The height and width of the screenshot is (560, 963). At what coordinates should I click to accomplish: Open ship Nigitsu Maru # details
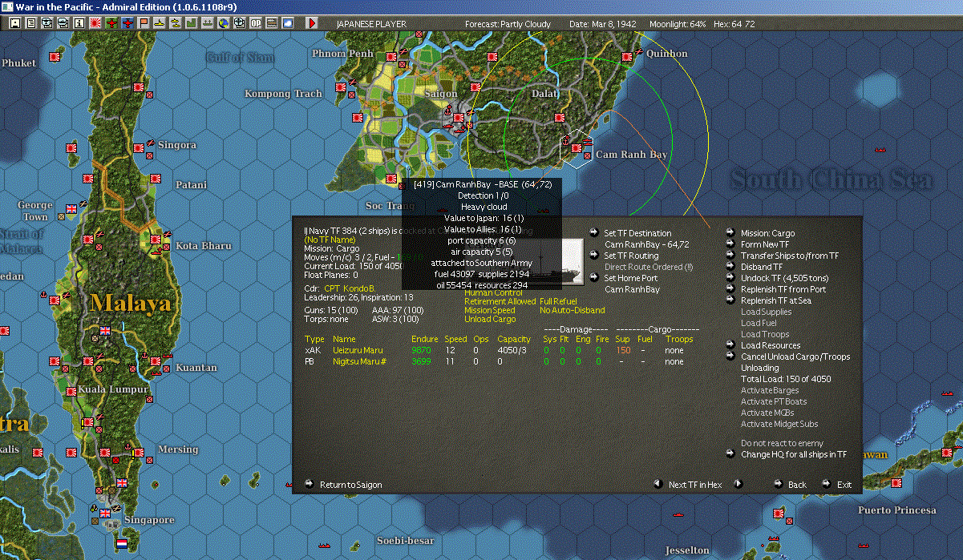click(361, 361)
